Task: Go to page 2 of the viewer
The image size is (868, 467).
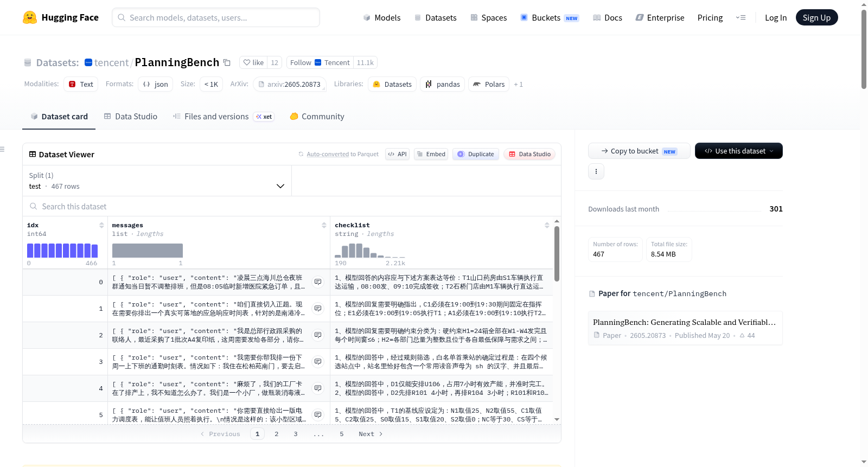Action: pos(277,434)
